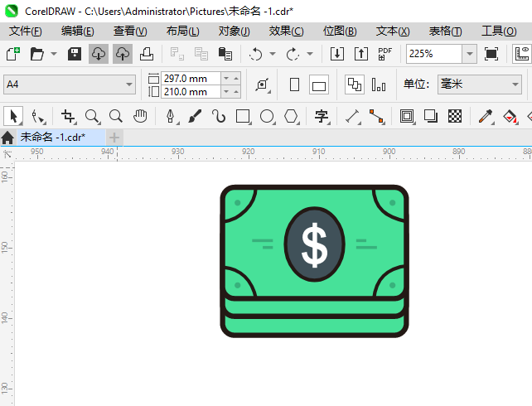The width and height of the screenshot is (532, 406).
Task: Select the Polygon tool
Action: pyautogui.click(x=291, y=116)
